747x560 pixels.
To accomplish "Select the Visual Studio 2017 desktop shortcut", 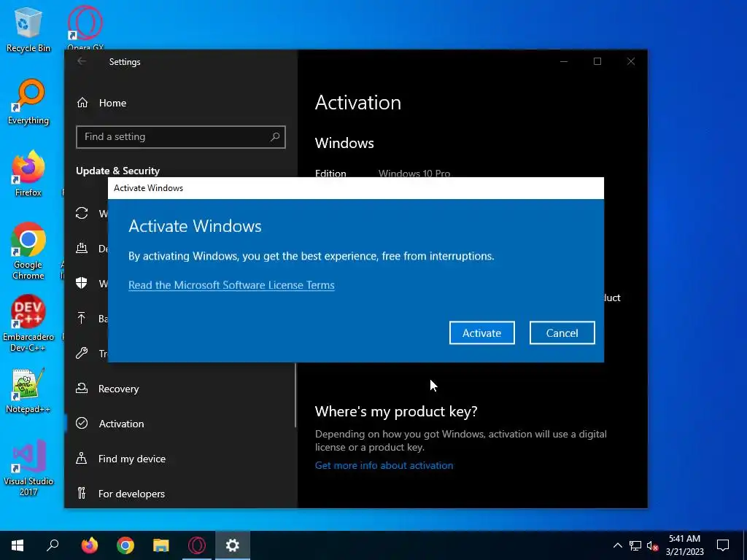I will (28, 468).
